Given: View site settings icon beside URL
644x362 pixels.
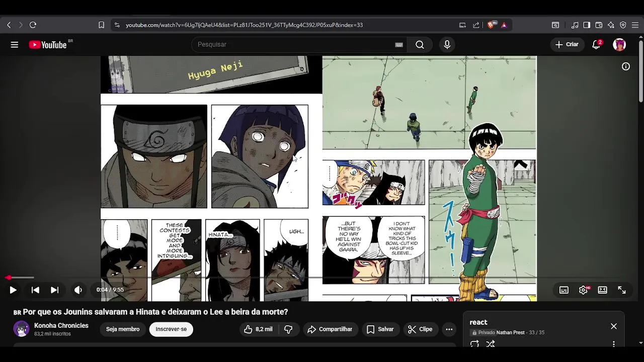Looking at the screenshot, I should (x=117, y=25).
